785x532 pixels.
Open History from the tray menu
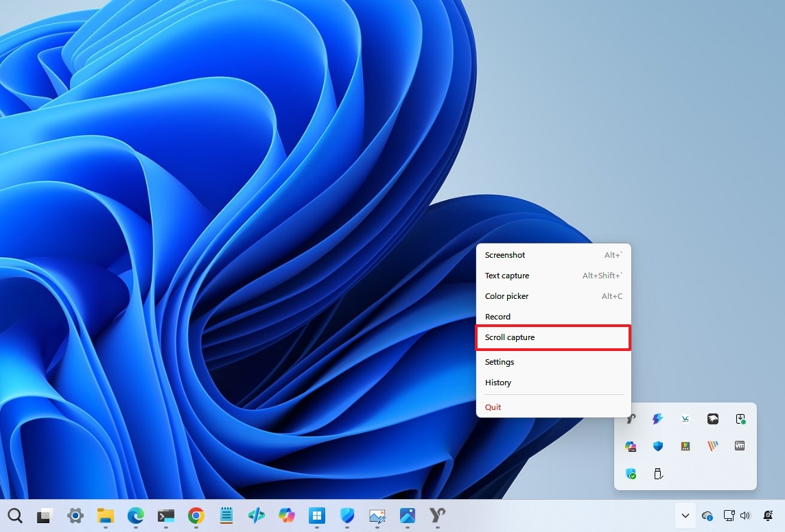pos(498,383)
